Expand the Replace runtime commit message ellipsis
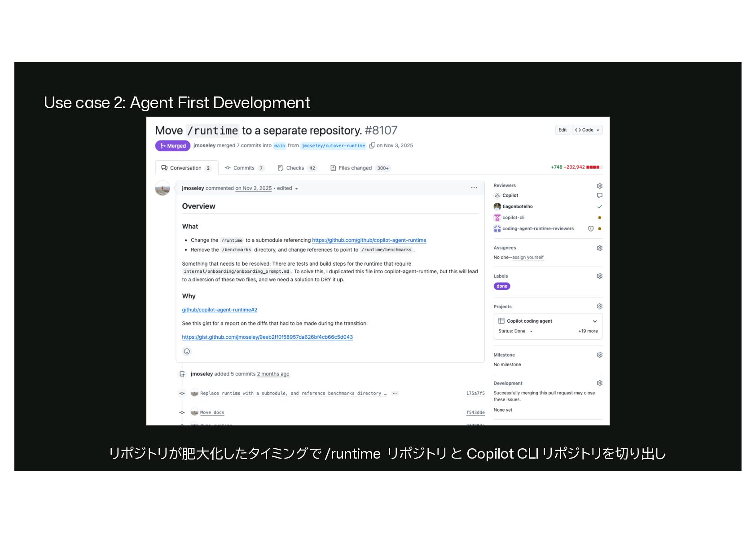 (395, 394)
